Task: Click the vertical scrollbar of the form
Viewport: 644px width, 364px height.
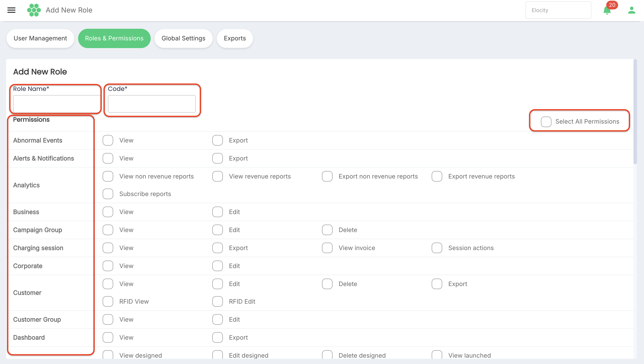Action: click(635, 112)
